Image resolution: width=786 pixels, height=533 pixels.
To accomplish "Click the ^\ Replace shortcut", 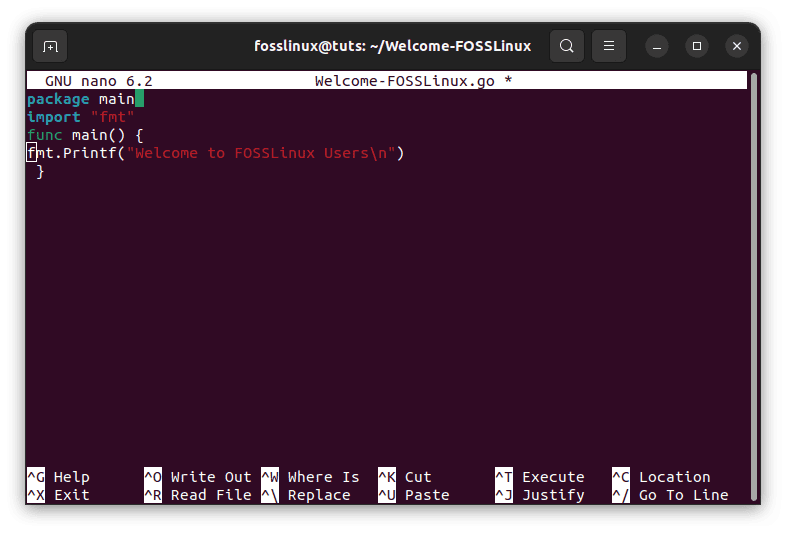I will [306, 495].
